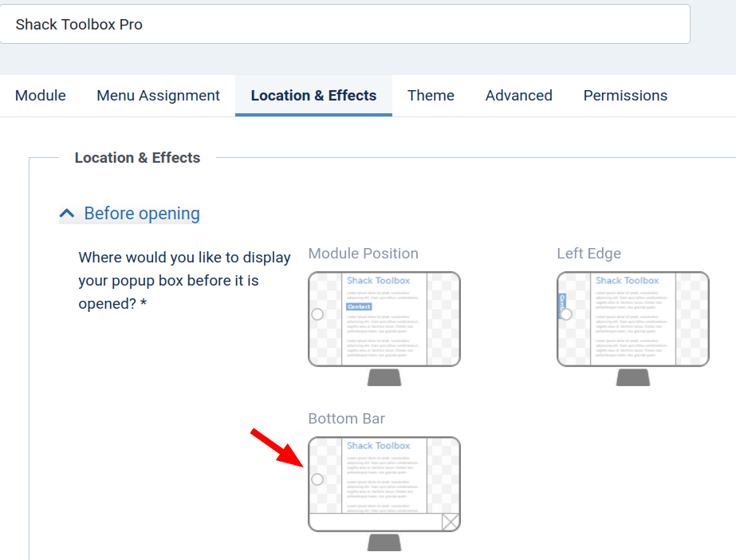
Task: Select the Bottom Bar radio button
Action: tap(317, 479)
